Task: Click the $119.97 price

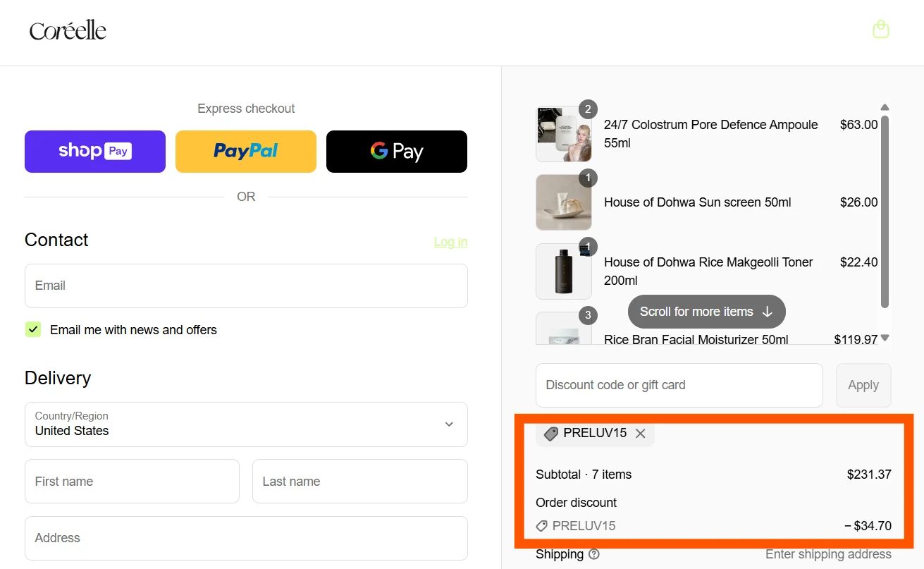Action: pos(856,339)
